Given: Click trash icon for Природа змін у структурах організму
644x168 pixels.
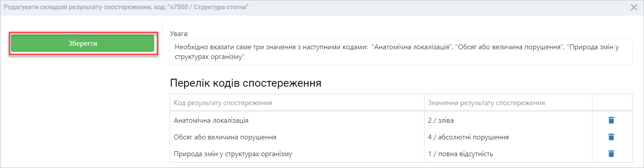Looking at the screenshot, I should pos(611,153).
